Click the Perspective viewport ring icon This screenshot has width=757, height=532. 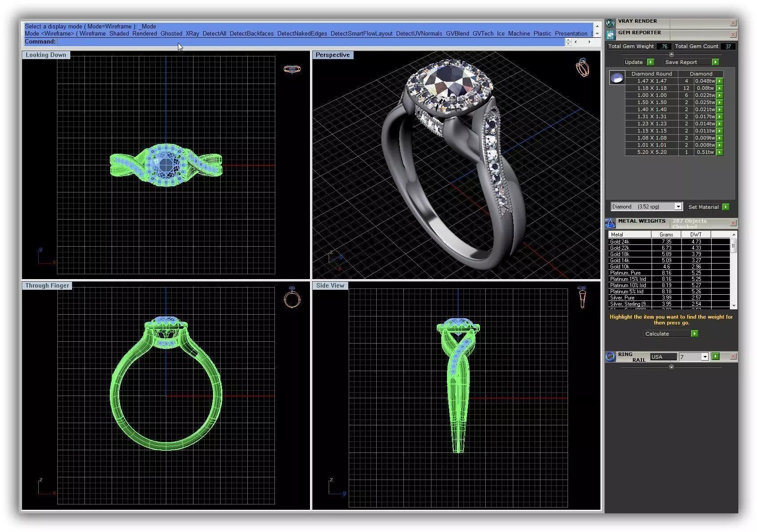[583, 67]
